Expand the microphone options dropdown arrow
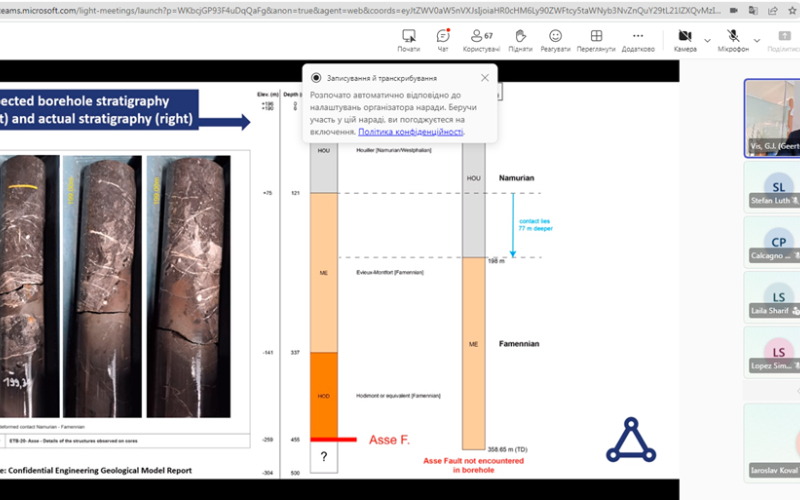Image resolution: width=800 pixels, height=500 pixels. click(x=757, y=40)
